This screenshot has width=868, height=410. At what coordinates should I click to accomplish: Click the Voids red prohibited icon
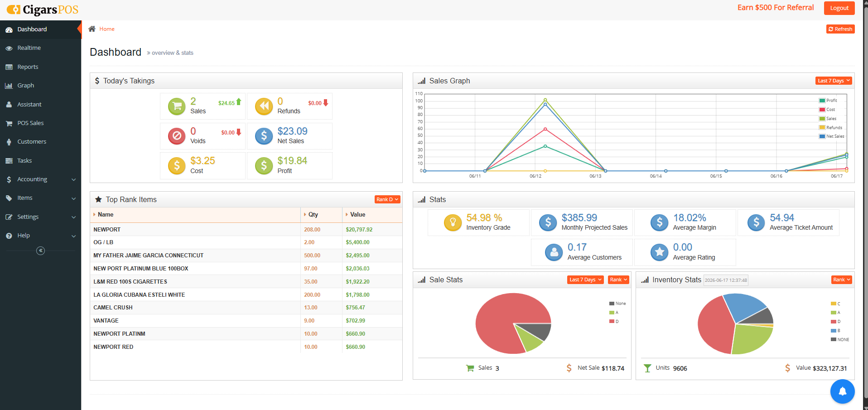(x=177, y=136)
